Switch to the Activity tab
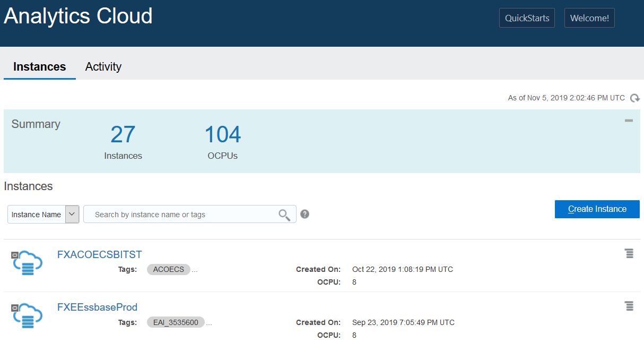644x342 pixels. coord(103,66)
